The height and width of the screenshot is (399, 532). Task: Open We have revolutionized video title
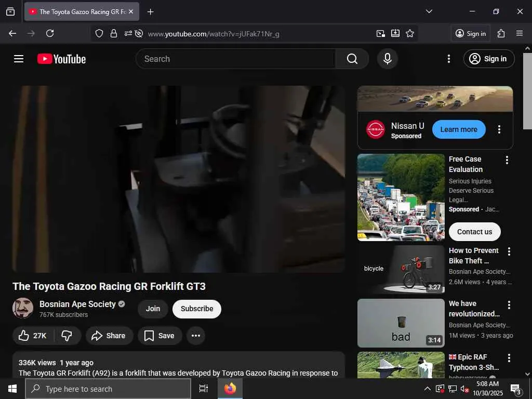[x=474, y=309]
